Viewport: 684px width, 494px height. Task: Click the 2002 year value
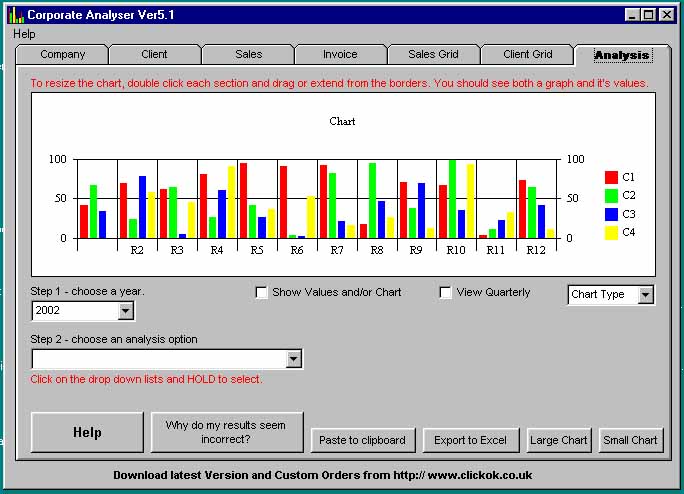48,311
